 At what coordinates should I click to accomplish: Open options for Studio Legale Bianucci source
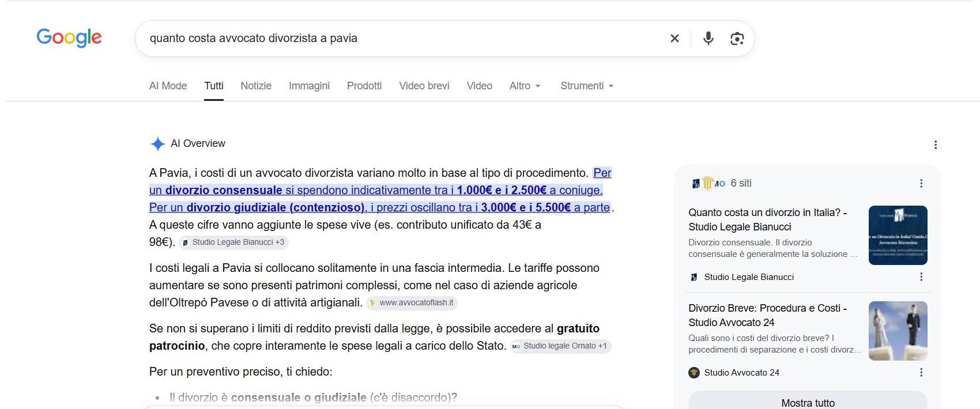tap(921, 277)
